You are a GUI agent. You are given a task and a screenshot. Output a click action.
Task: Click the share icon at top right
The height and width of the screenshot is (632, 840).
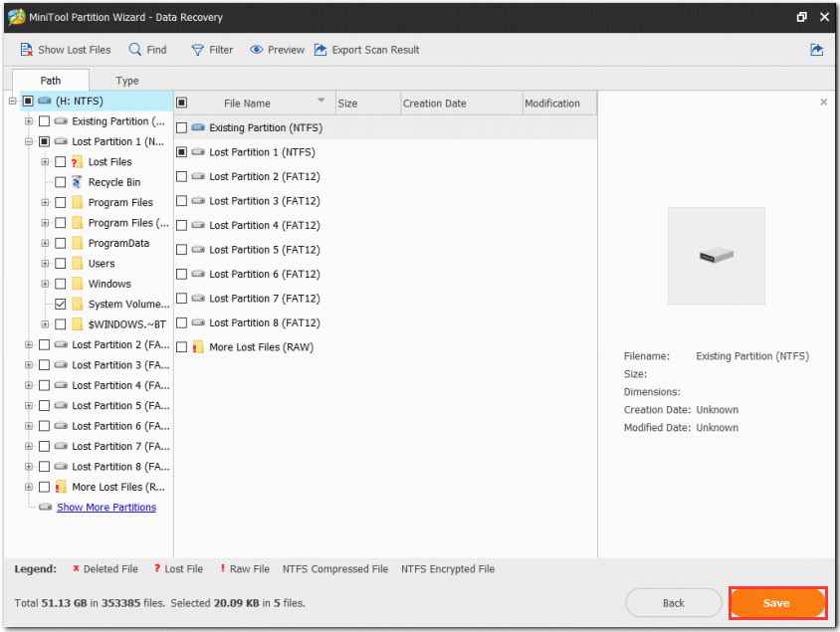coord(817,49)
